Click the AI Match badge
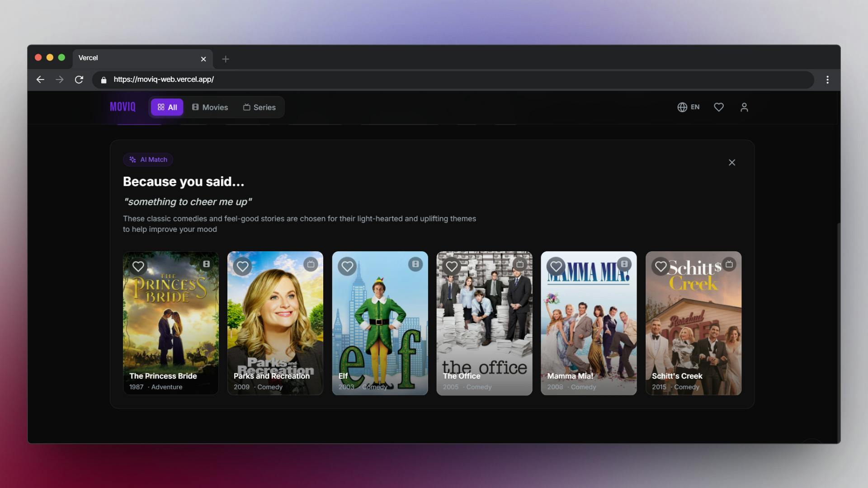 click(148, 160)
